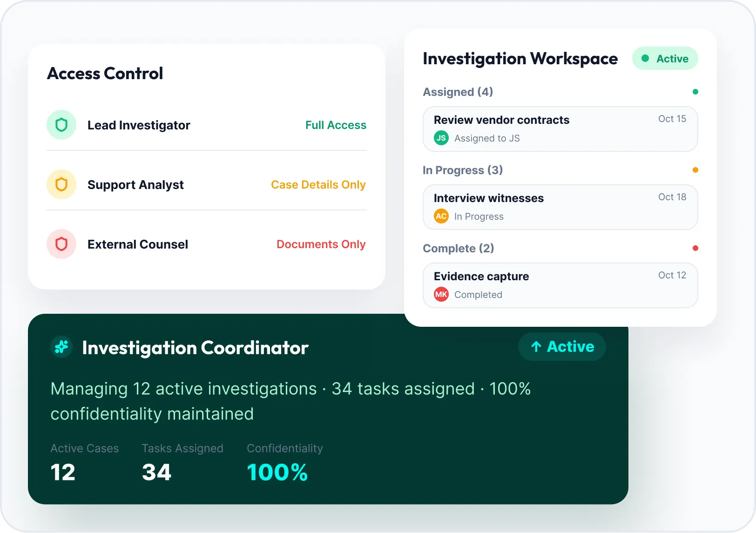This screenshot has width=756, height=533.
Task: Click the AC avatar on Interview witnesses
Action: click(x=441, y=216)
